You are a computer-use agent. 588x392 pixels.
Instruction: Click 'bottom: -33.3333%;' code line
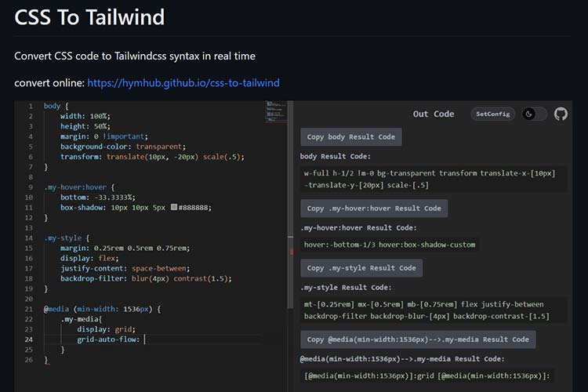pyautogui.click(x=98, y=198)
